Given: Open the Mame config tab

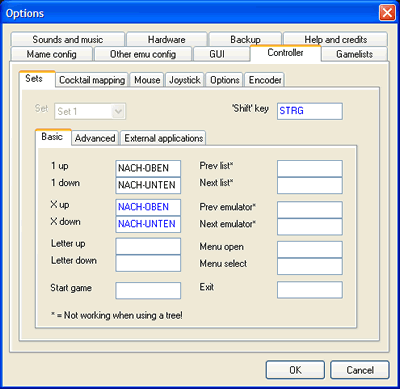Looking at the screenshot, I should (x=52, y=54).
